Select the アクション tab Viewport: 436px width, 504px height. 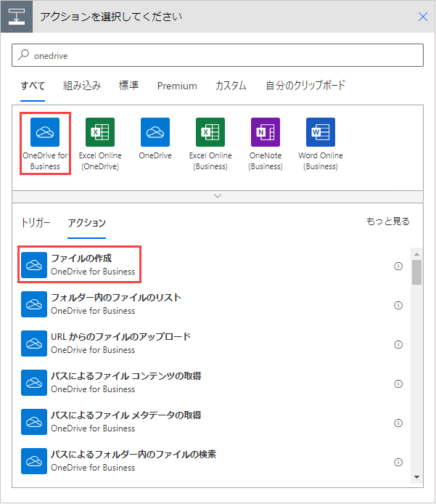click(86, 223)
